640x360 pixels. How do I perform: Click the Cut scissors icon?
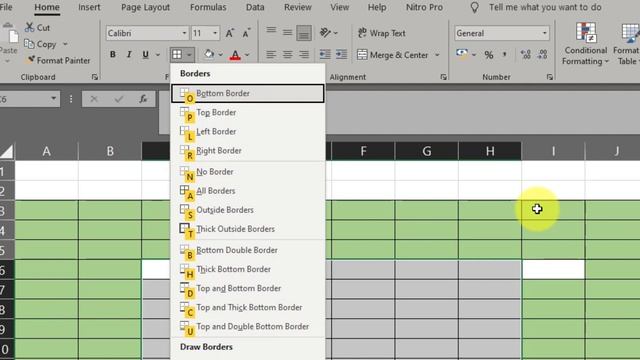[29, 27]
